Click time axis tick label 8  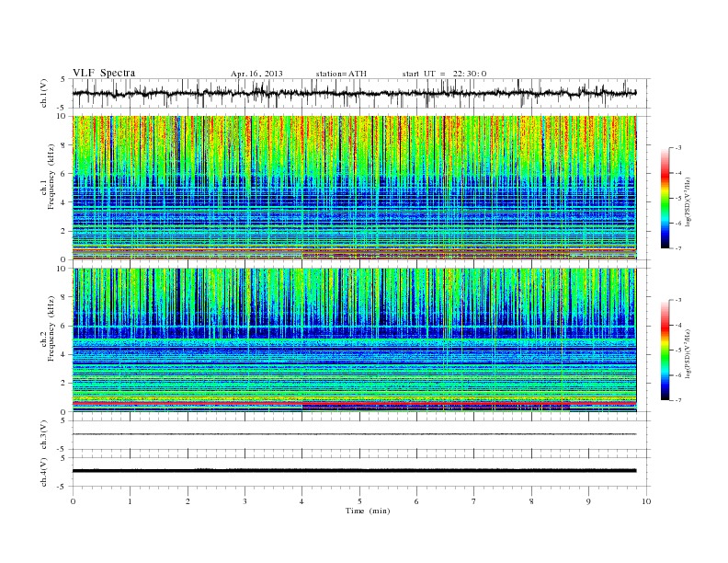point(531,501)
